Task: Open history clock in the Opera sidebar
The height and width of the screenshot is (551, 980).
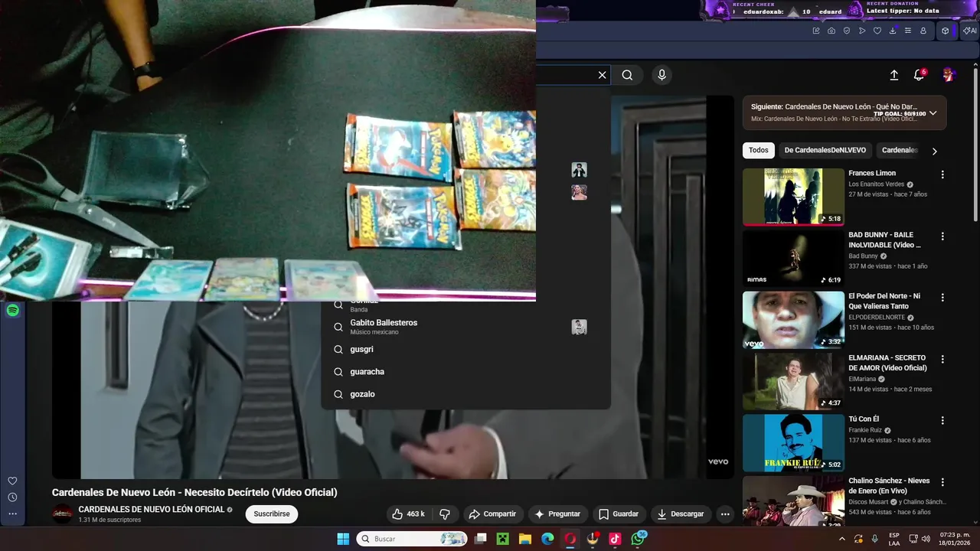Action: 12,497
